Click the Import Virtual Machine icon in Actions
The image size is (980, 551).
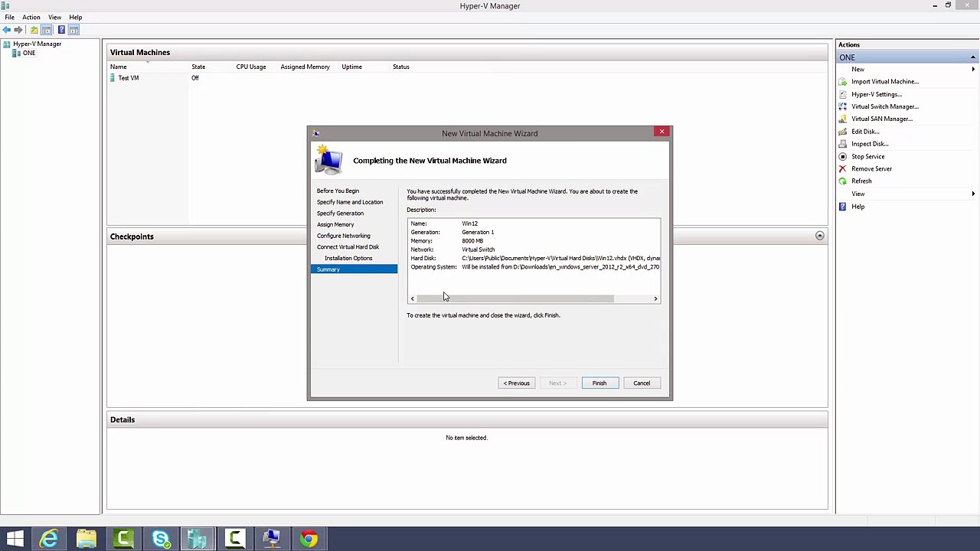point(843,82)
